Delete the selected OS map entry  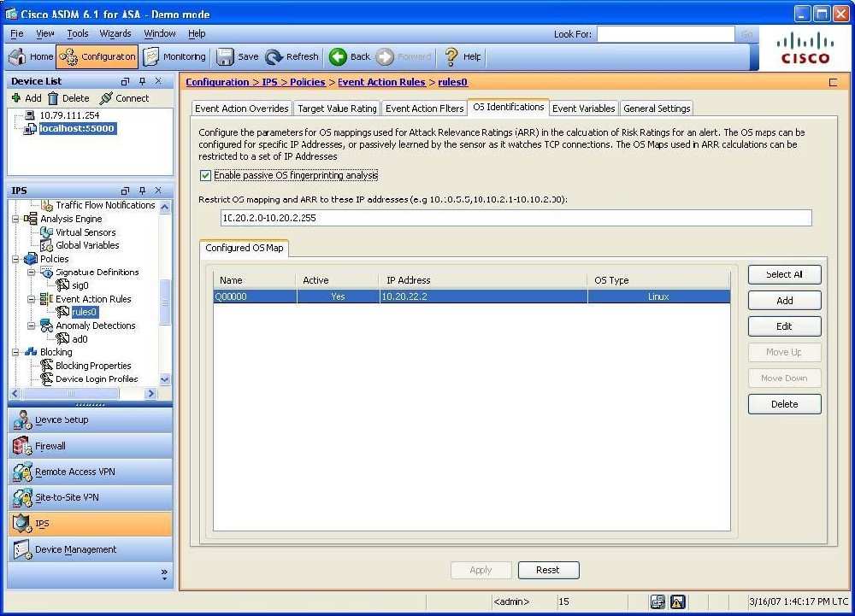[784, 404]
